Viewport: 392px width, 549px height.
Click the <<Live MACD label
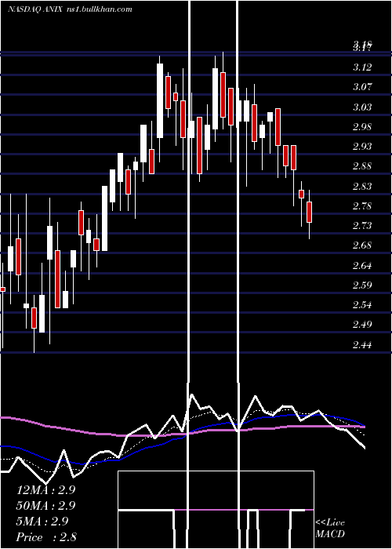[x=330, y=529]
